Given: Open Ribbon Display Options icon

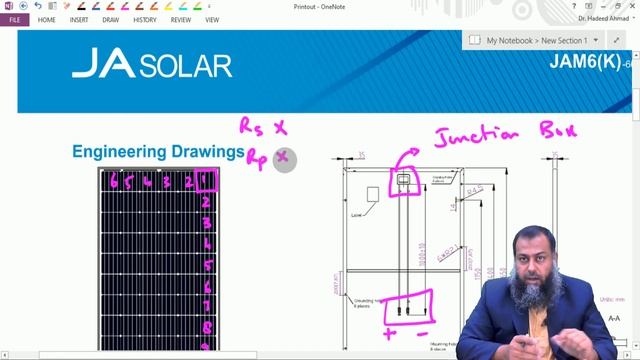Looking at the screenshot, I should click(589, 6).
